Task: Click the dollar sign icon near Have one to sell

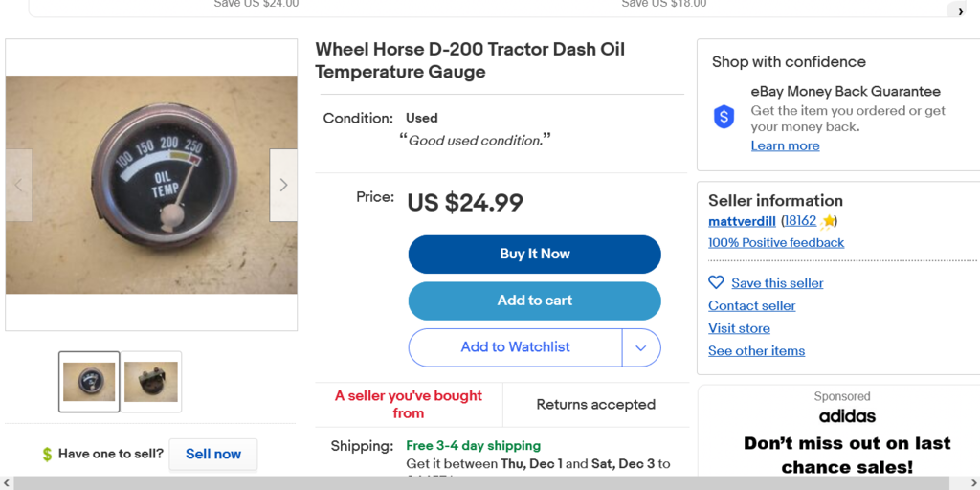Action: pyautogui.click(x=47, y=455)
